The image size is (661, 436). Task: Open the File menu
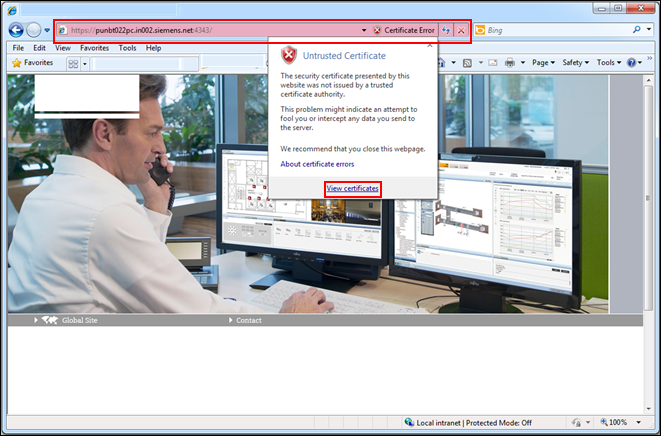[x=17, y=47]
